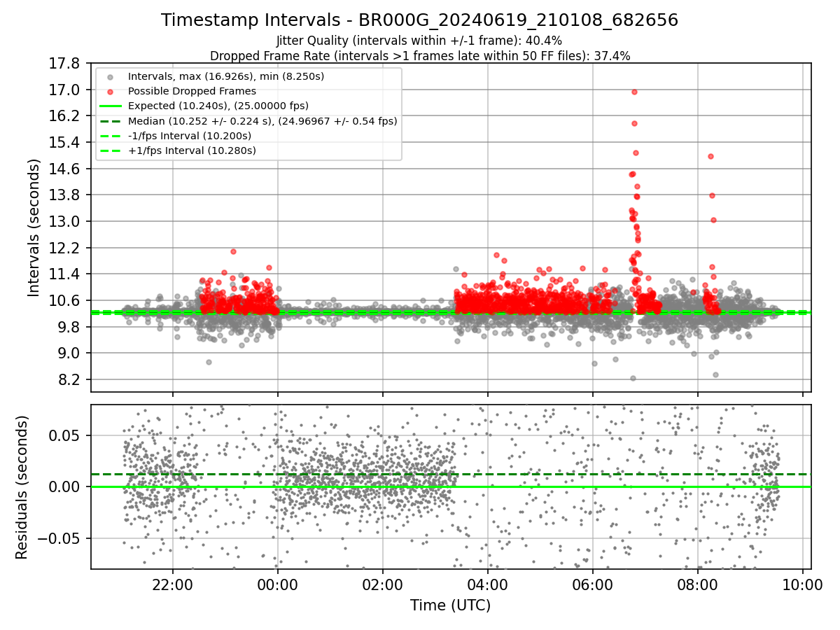Click the red dot marker in legend
The width and height of the screenshot is (840, 630).
click(110, 91)
